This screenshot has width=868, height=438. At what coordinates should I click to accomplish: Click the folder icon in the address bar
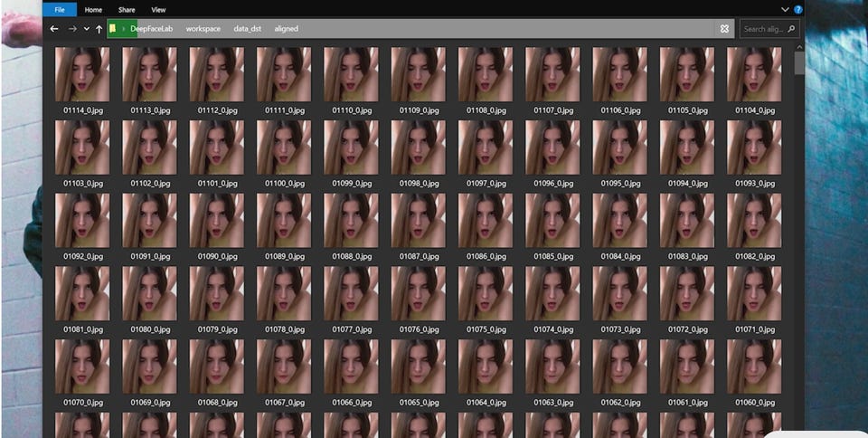click(112, 29)
